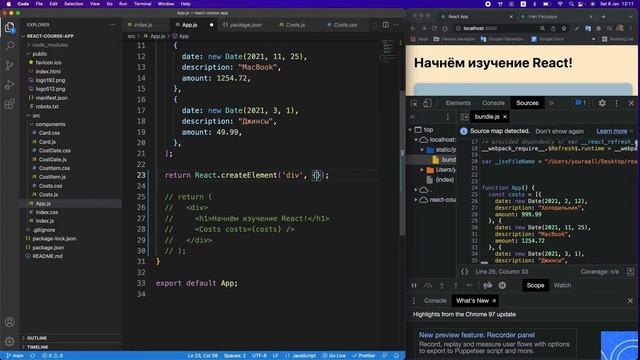640x360 pixels.
Task: Close the bundle.js tab in DevTools
Action: tap(505, 117)
